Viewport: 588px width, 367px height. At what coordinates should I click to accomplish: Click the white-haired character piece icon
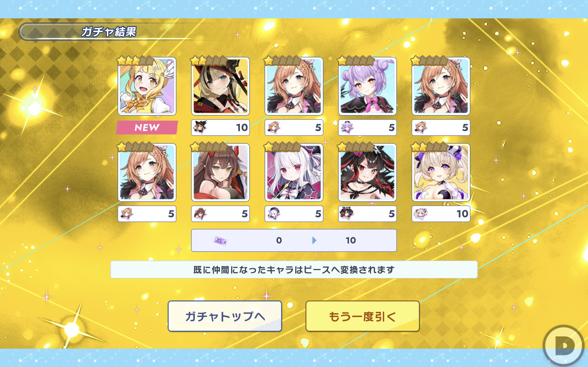pos(274,214)
